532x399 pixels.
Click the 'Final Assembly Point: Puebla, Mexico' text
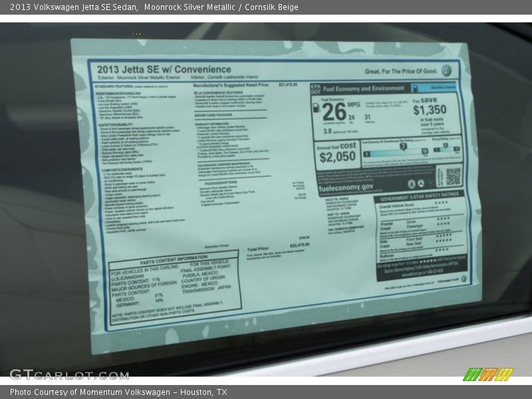pyautogui.click(x=205, y=270)
